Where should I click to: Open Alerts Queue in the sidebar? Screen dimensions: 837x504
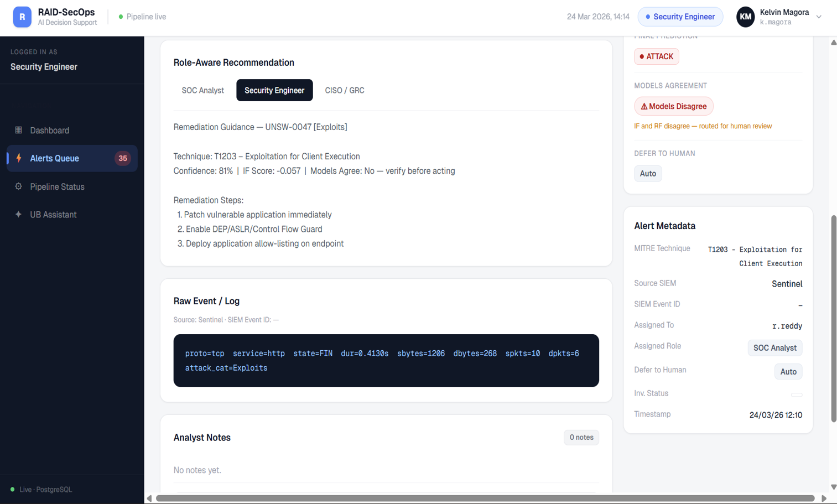click(x=72, y=158)
